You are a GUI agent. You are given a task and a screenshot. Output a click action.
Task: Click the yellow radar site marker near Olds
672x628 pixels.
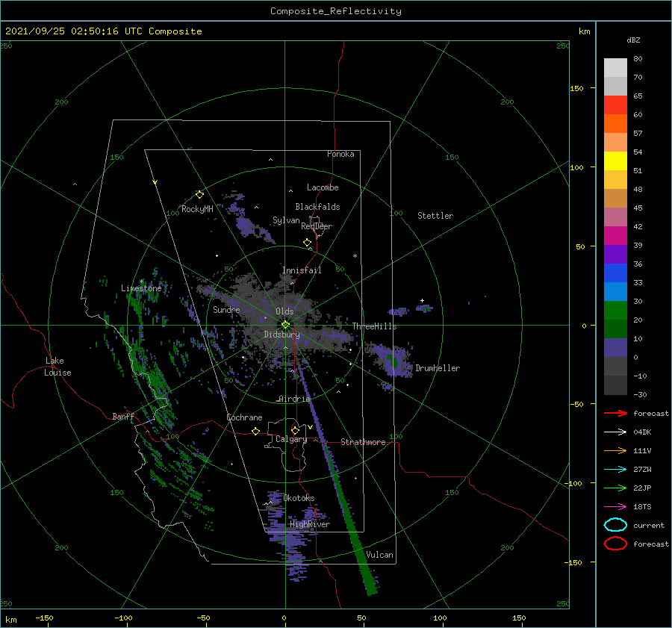(285, 325)
